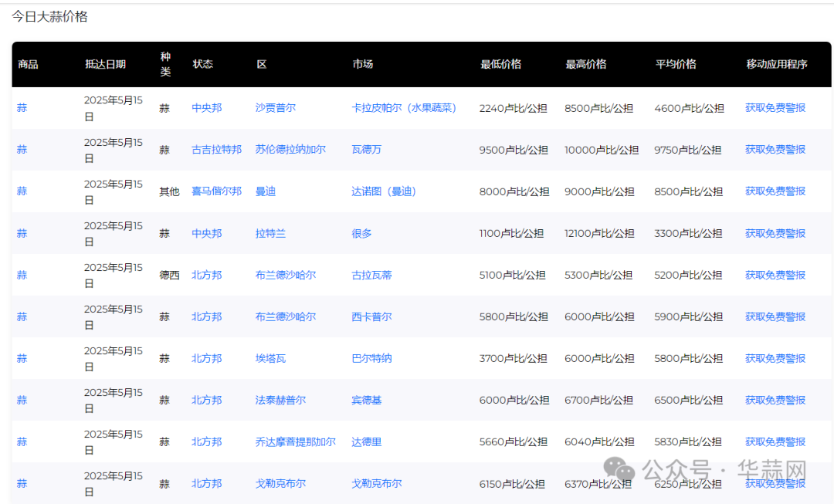Select the 移动应用程序 column header
This screenshot has height=504, width=834.
tap(777, 64)
